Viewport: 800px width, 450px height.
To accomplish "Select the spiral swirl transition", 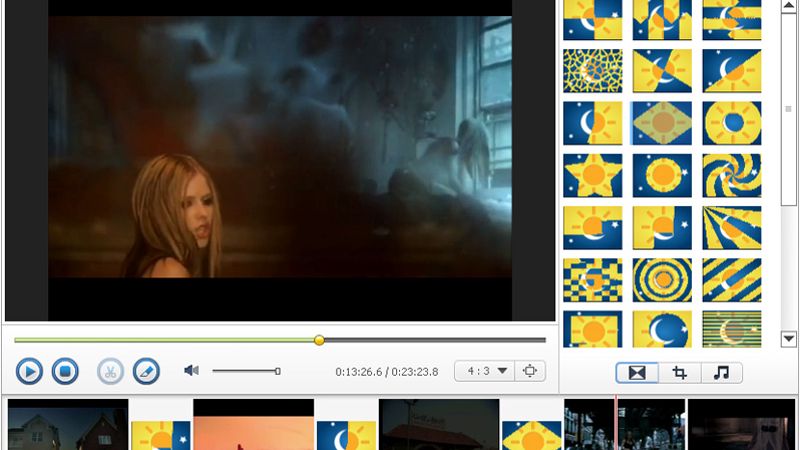I will [x=732, y=176].
